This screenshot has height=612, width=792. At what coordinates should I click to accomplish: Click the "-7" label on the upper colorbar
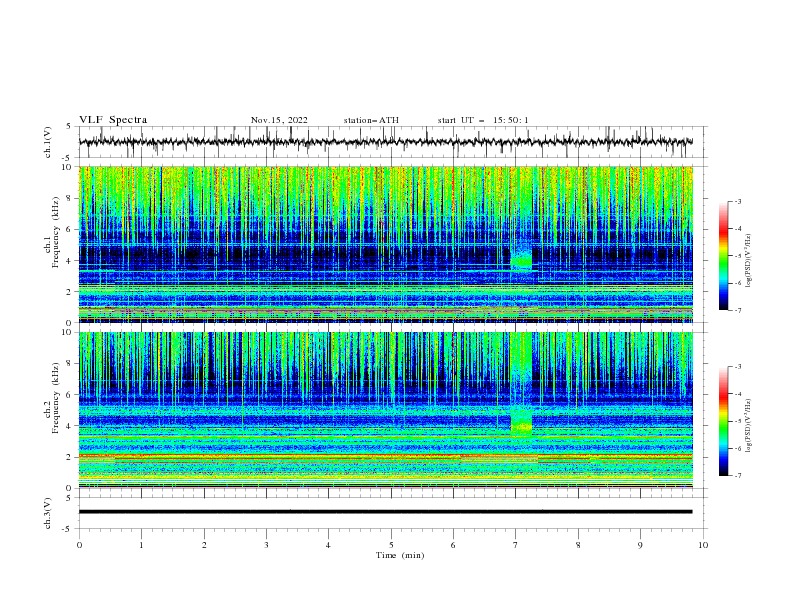click(738, 310)
